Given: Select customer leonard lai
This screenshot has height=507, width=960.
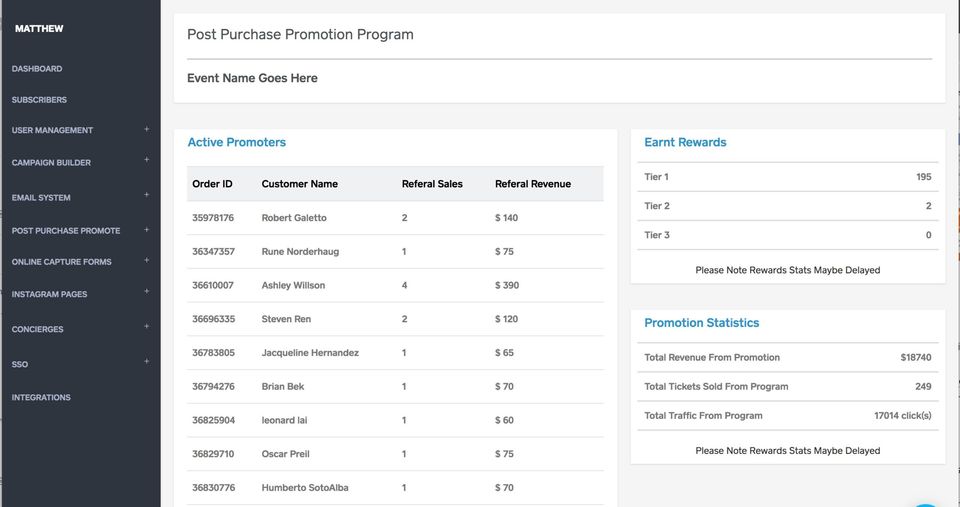Looking at the screenshot, I should (x=284, y=419).
